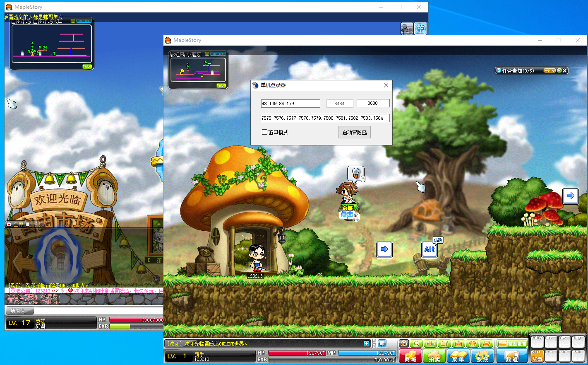Click the Shift quick slot
This screenshot has height=365, width=588.
click(537, 342)
